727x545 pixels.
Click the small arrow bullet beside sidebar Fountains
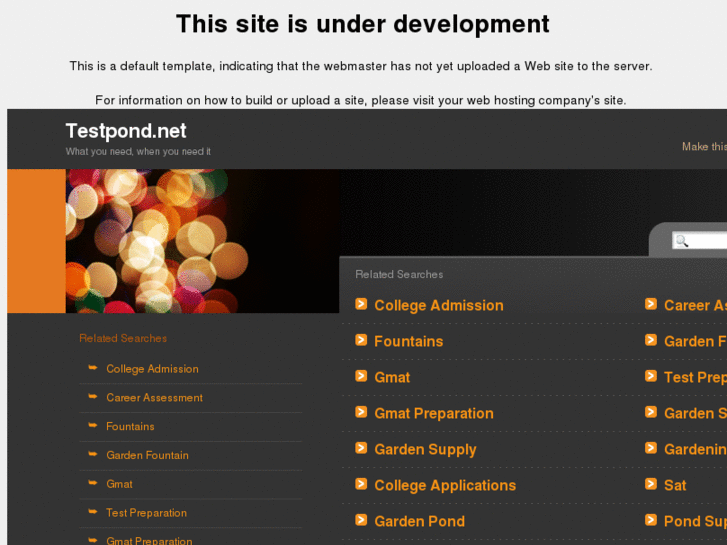tap(93, 425)
